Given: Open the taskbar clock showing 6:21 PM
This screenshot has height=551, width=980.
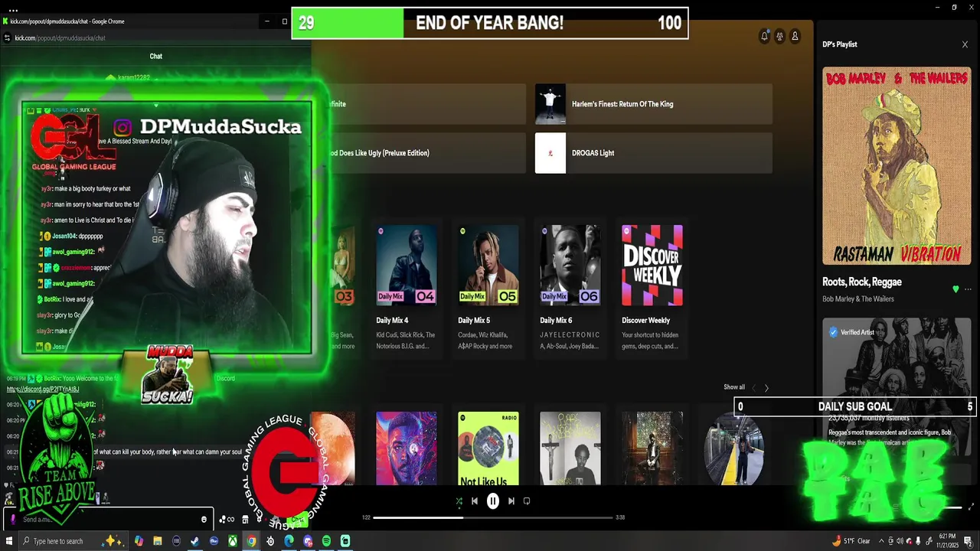Looking at the screenshot, I should (947, 541).
